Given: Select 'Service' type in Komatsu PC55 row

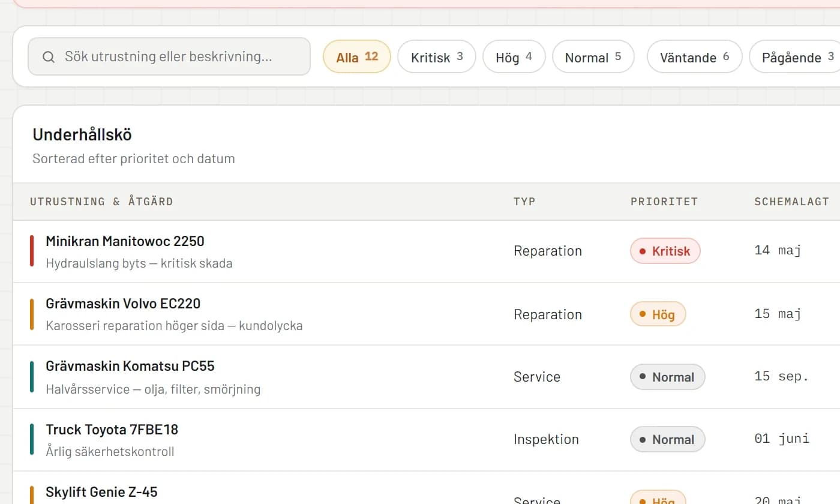Looking at the screenshot, I should 537,377.
